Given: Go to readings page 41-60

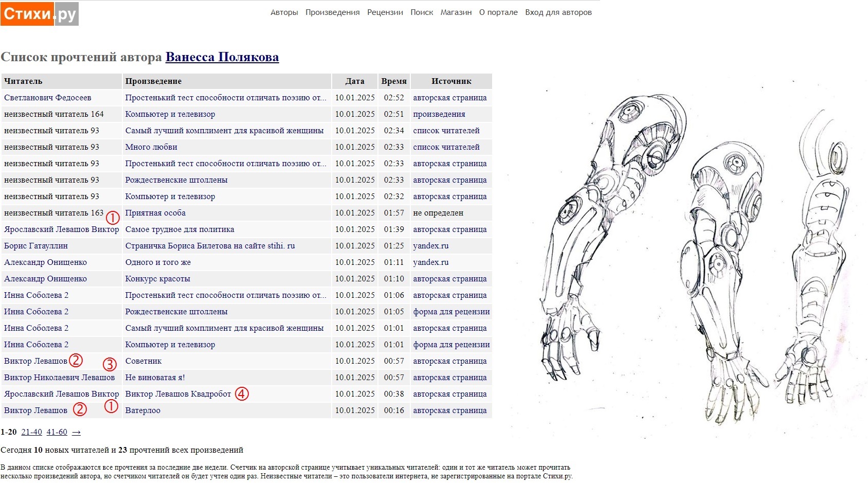Looking at the screenshot, I should 57,432.
